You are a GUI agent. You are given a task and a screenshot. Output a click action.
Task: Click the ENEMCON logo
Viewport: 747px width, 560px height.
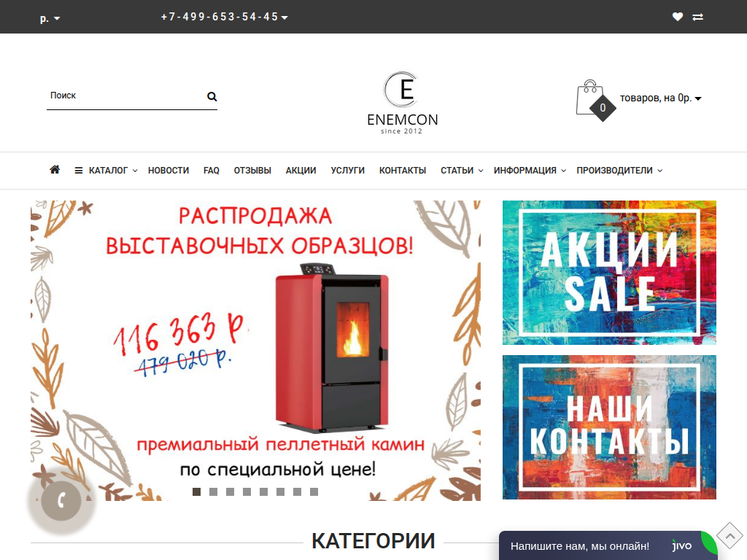coord(402,103)
